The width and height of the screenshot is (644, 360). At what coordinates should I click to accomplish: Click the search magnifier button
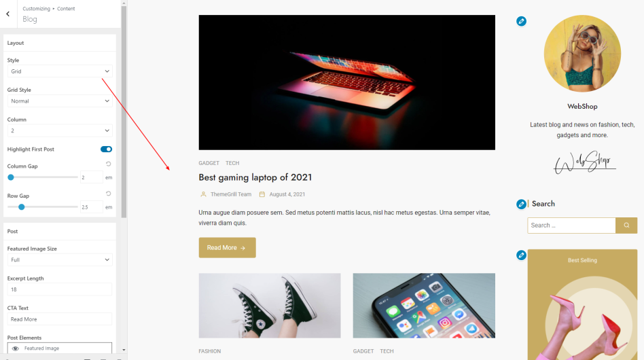point(626,226)
